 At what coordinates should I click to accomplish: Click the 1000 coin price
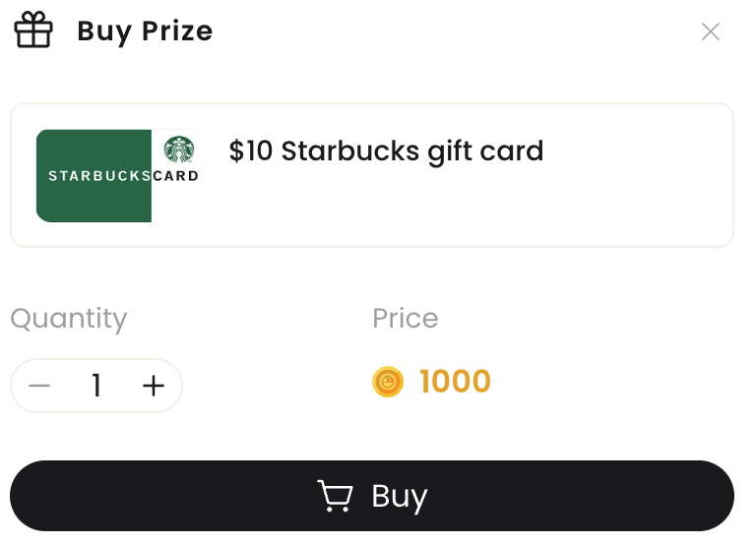click(455, 381)
